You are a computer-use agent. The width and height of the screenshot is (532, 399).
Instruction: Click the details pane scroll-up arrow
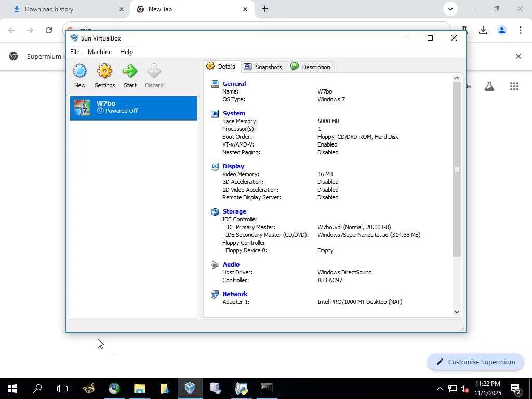pos(457,78)
